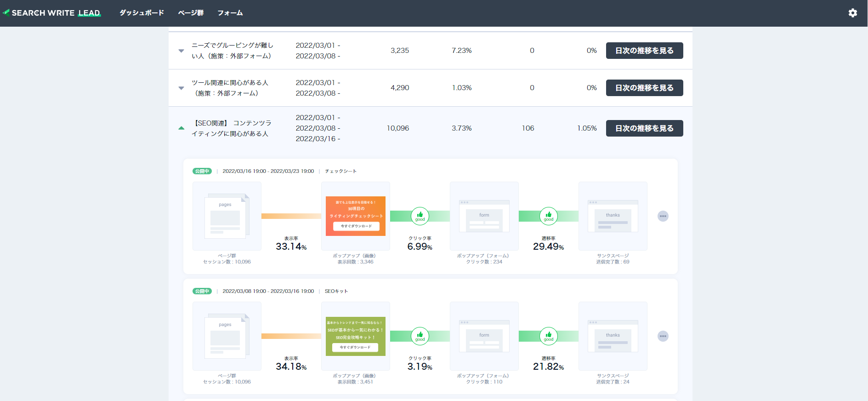Click the good badge above クリック率 6.99%

[420, 216]
